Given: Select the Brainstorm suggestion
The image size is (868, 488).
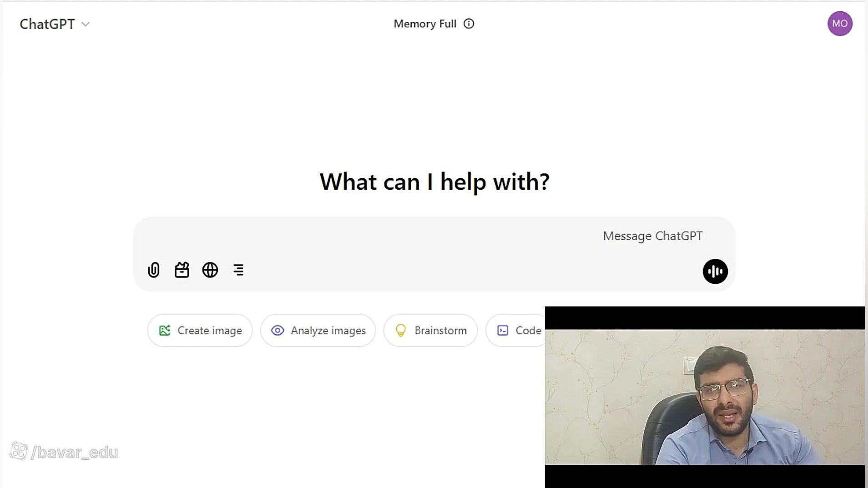Looking at the screenshot, I should (x=430, y=331).
